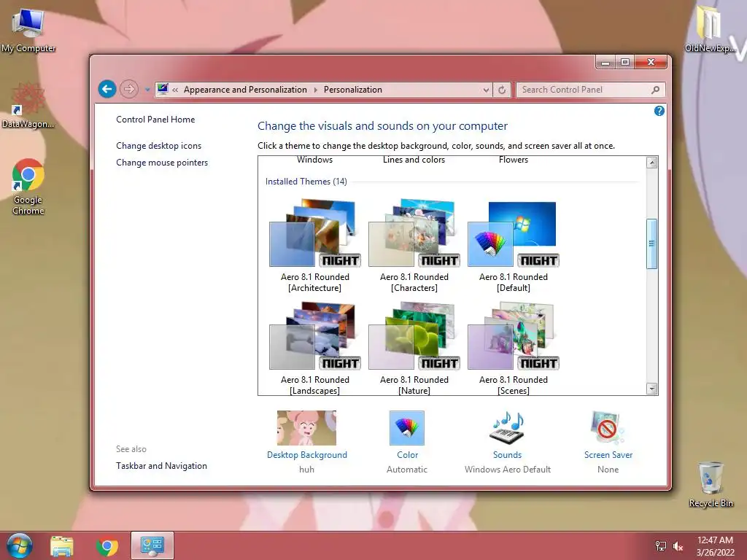This screenshot has width=747, height=560.
Task: Maximize the Personalization window
Action: coord(625,63)
